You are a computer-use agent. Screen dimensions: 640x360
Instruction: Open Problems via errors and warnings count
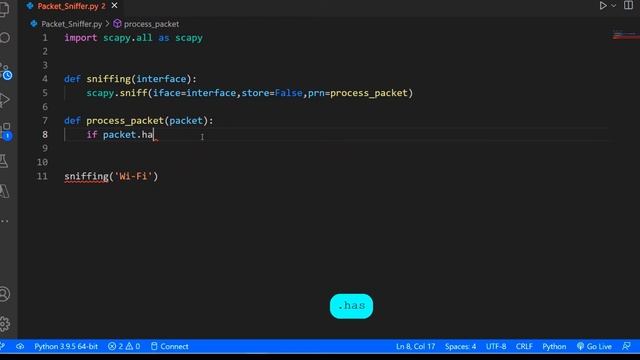click(124, 347)
